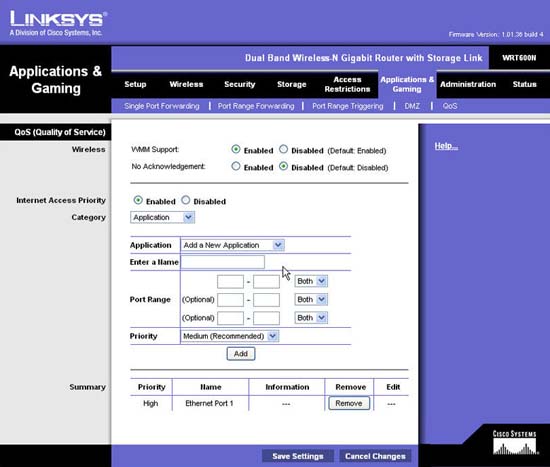Screen dimensions: 550x467
Task: Open the DMZ subtab
Action: point(412,106)
